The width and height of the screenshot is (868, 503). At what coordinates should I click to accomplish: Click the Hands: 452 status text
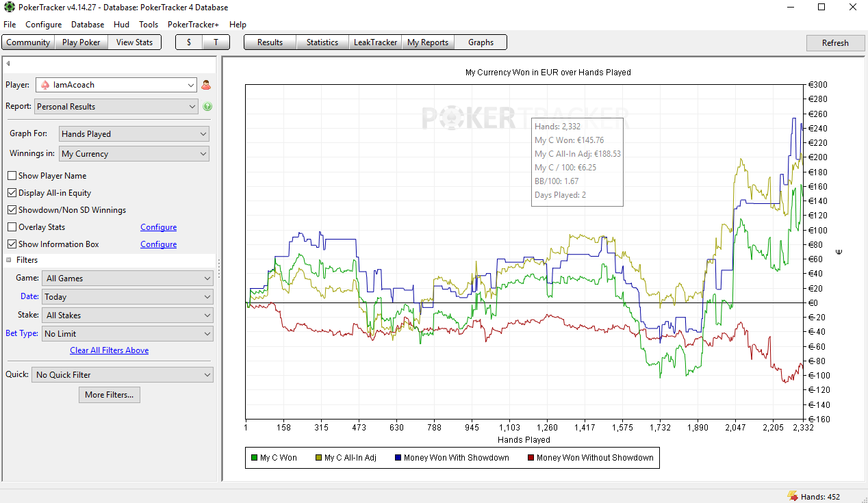coord(820,497)
